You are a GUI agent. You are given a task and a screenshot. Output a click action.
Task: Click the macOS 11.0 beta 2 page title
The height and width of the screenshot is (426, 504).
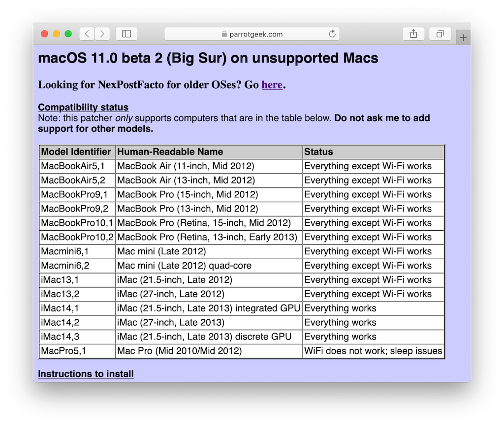click(208, 58)
